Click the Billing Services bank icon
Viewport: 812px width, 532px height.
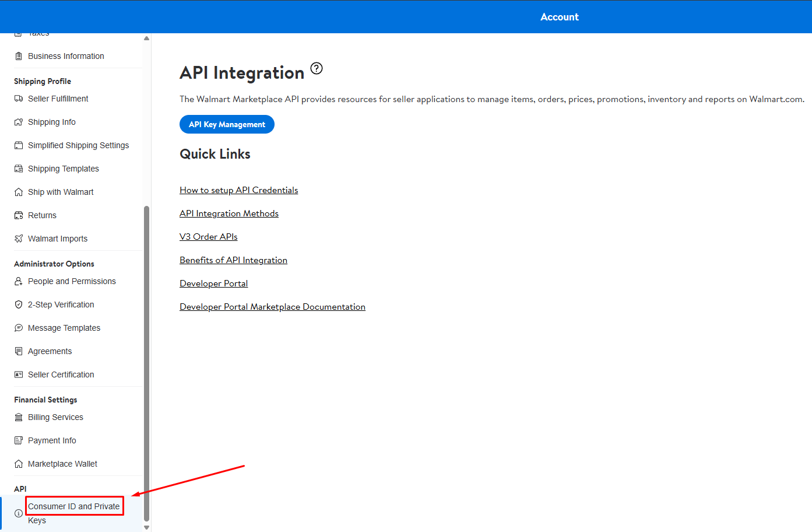pyautogui.click(x=19, y=417)
